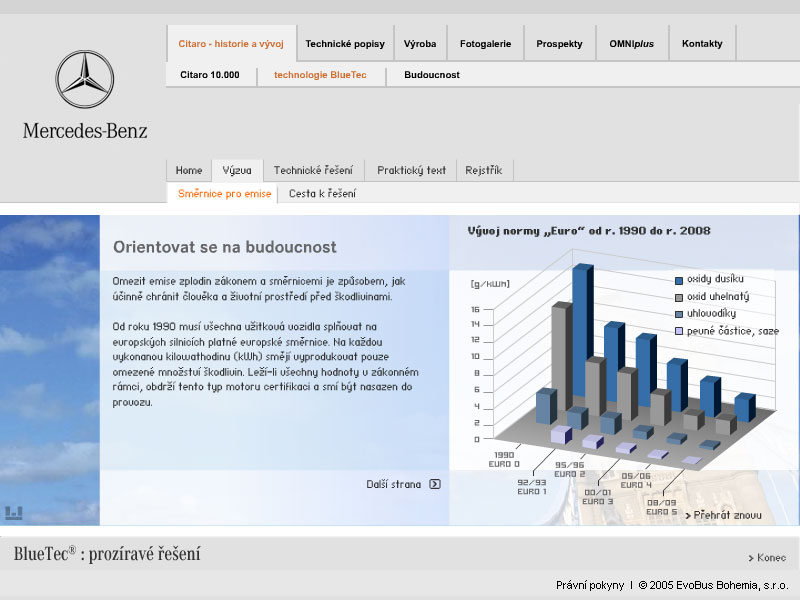Image resolution: width=800 pixels, height=600 pixels.
Task: Switch to the Technické řešení tab
Action: click(313, 170)
